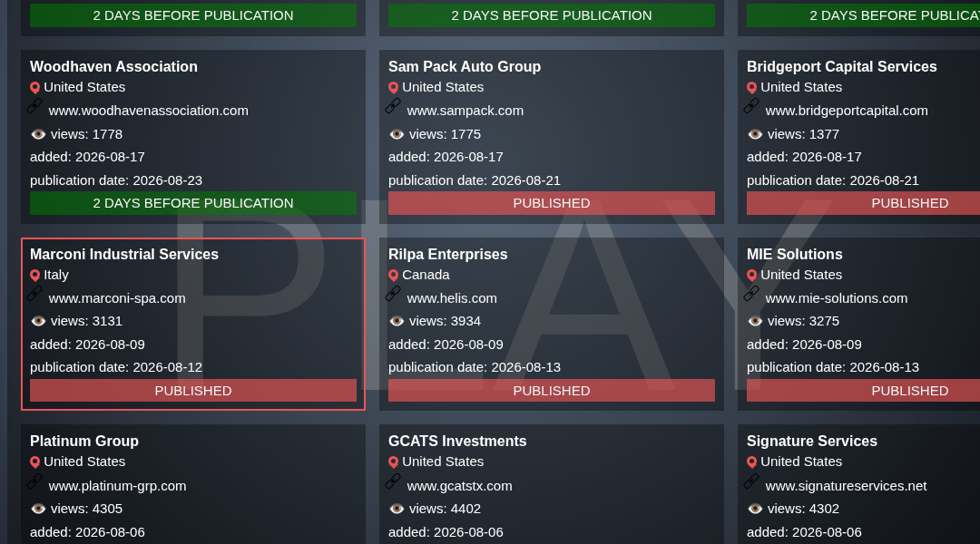Click the PUBLISHED bar under MIE Solutions
The height and width of the screenshot is (544, 980).
(863, 391)
